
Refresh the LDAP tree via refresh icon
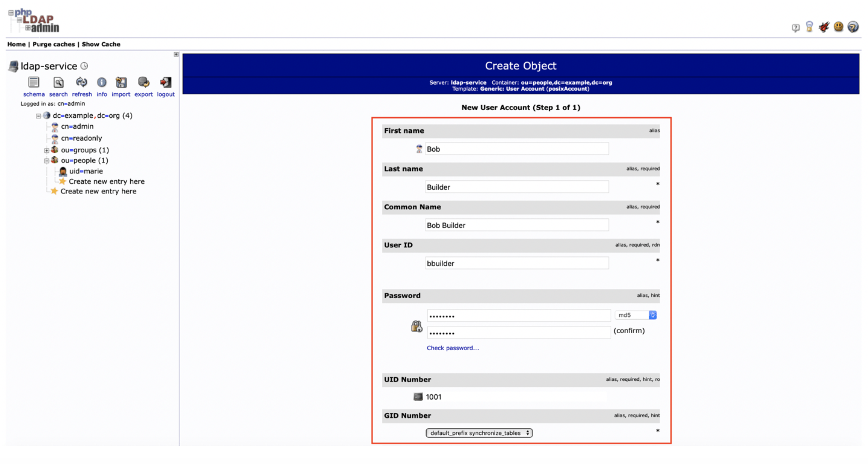(x=82, y=82)
